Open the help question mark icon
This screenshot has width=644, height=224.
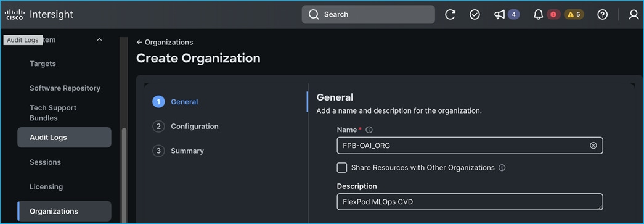(603, 14)
